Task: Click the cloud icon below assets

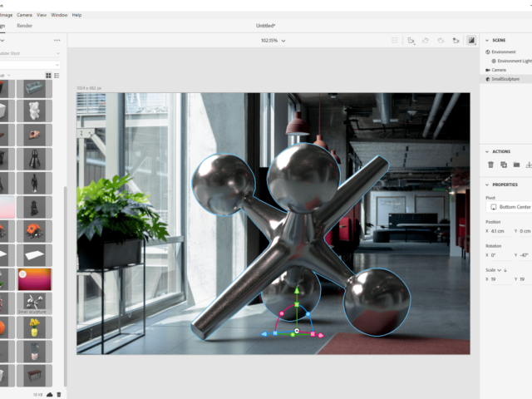Action: (x=50, y=394)
